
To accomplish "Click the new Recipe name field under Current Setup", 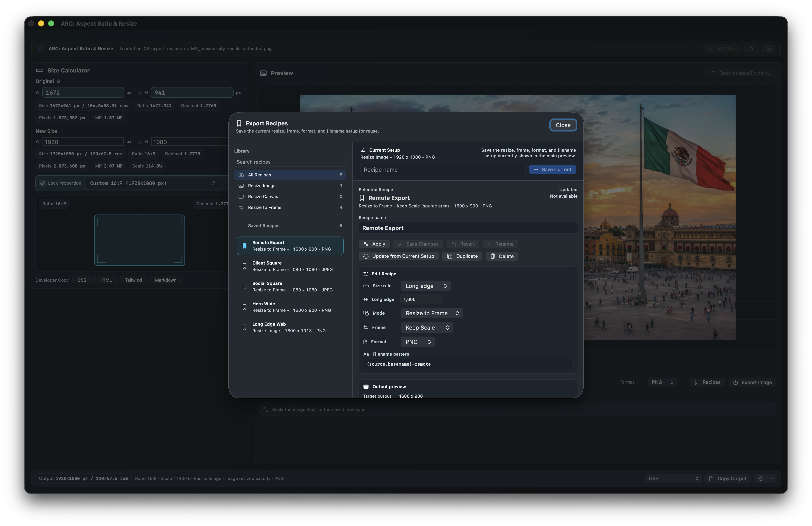I will (x=442, y=169).
